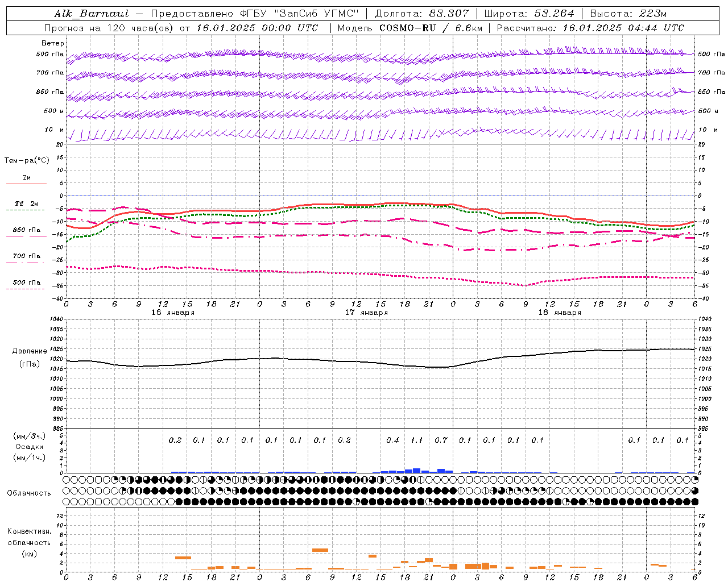Viewport: 728px width, 582px height.
Task: Click the 'Рассчитано: 16.01.2025 04:44 UTC' timestamp
Action: (590, 28)
